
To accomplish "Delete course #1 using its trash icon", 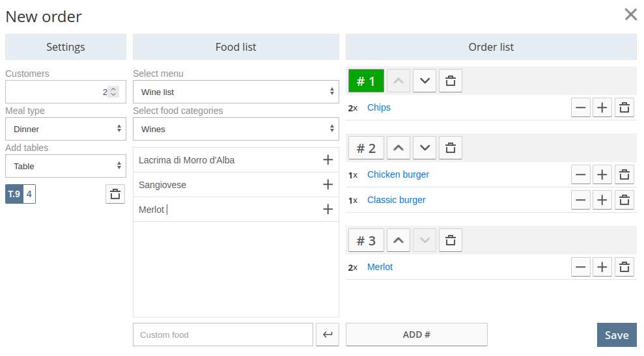I will tap(451, 81).
